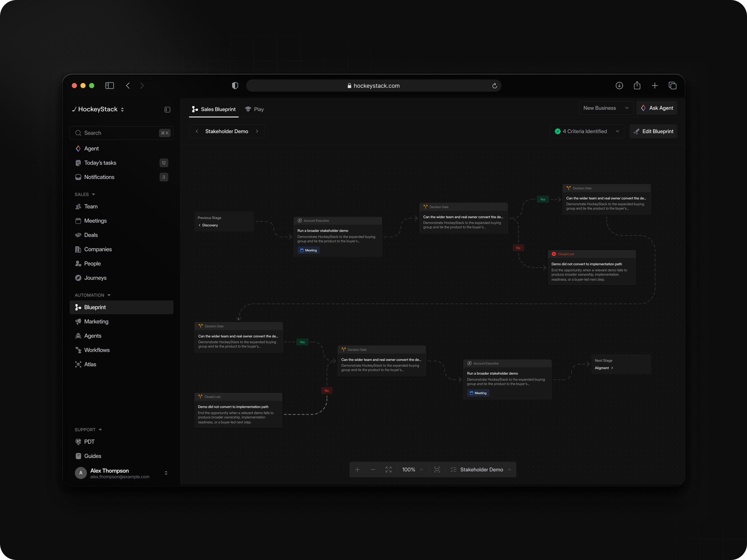
Task: Click the fullscreen expand icon
Action: point(388,469)
